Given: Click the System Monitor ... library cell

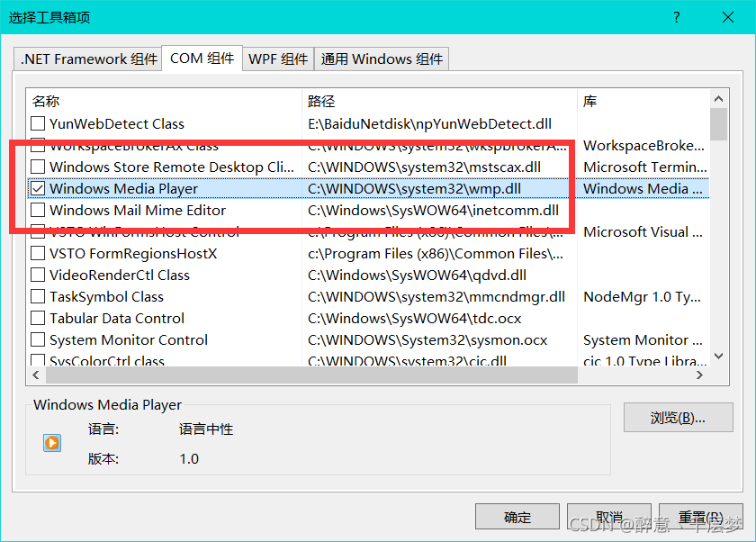Looking at the screenshot, I should [x=643, y=340].
